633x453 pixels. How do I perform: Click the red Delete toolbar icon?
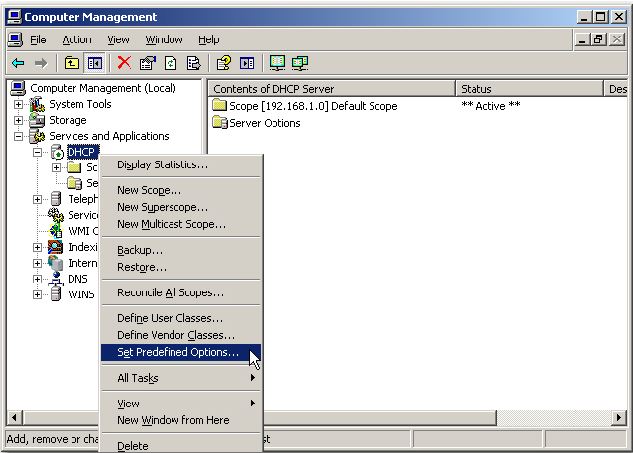[124, 63]
